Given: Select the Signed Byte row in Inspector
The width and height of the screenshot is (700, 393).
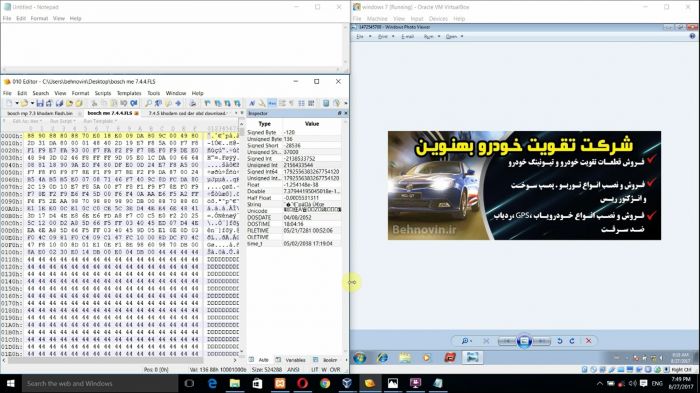Looking at the screenshot, I should [294, 133].
